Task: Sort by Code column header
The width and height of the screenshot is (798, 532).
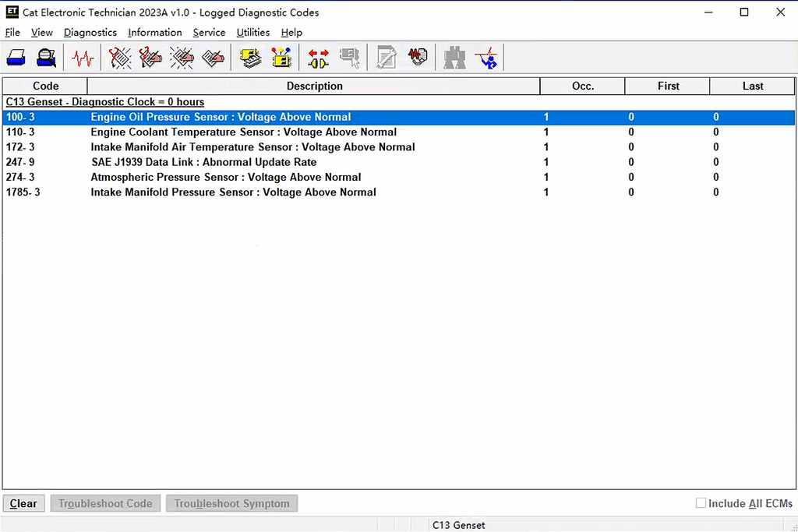Action: pos(45,86)
